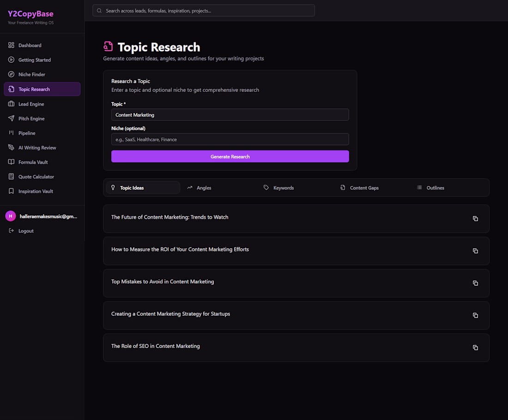Viewport: 508px width, 420px height.
Task: Go to Pitch Engine in sidebar
Action: 31,119
